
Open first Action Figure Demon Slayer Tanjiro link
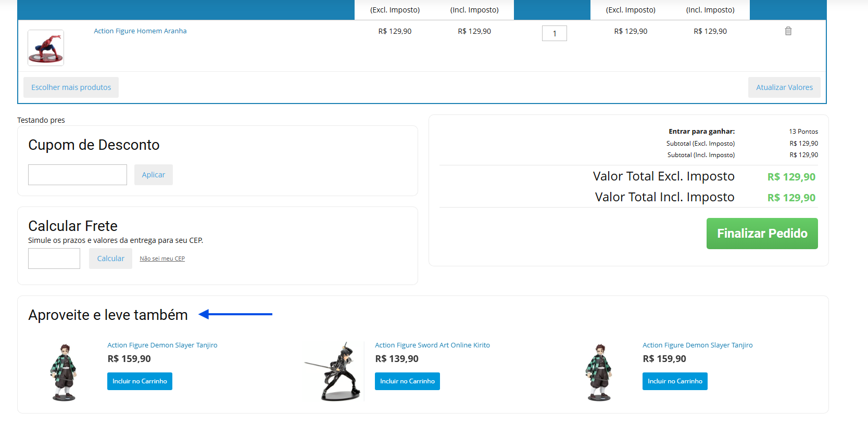tap(162, 345)
